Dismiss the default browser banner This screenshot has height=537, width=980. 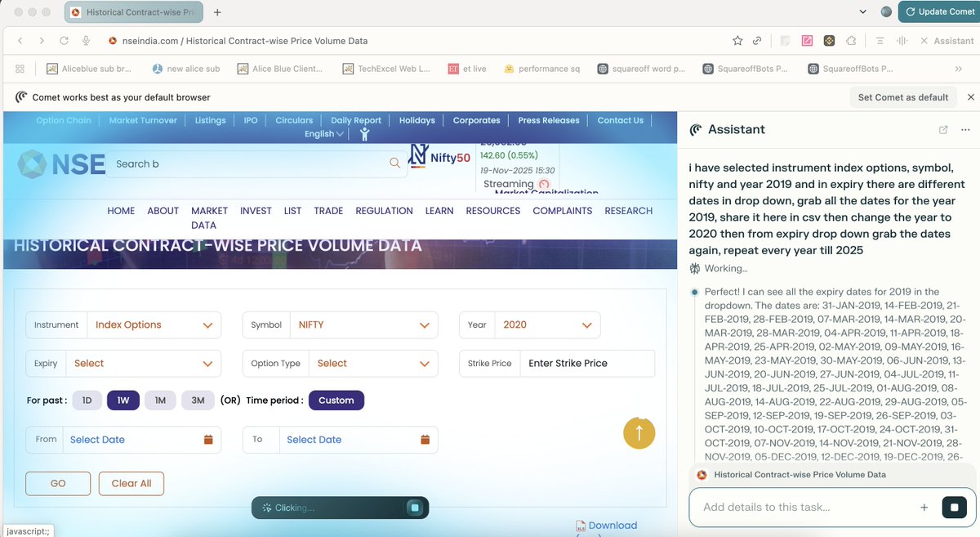pyautogui.click(x=971, y=96)
